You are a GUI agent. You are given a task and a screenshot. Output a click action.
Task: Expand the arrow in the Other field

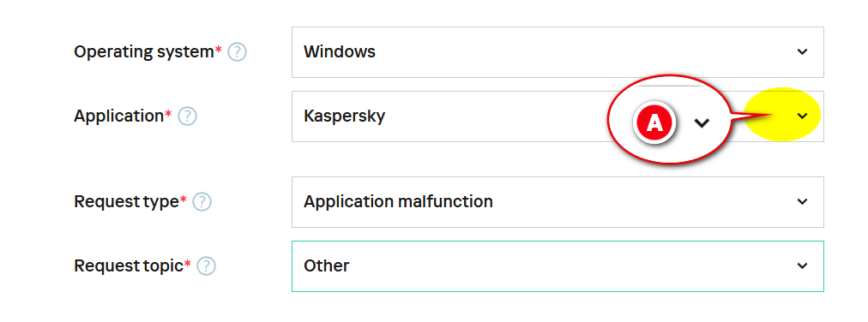(x=802, y=266)
